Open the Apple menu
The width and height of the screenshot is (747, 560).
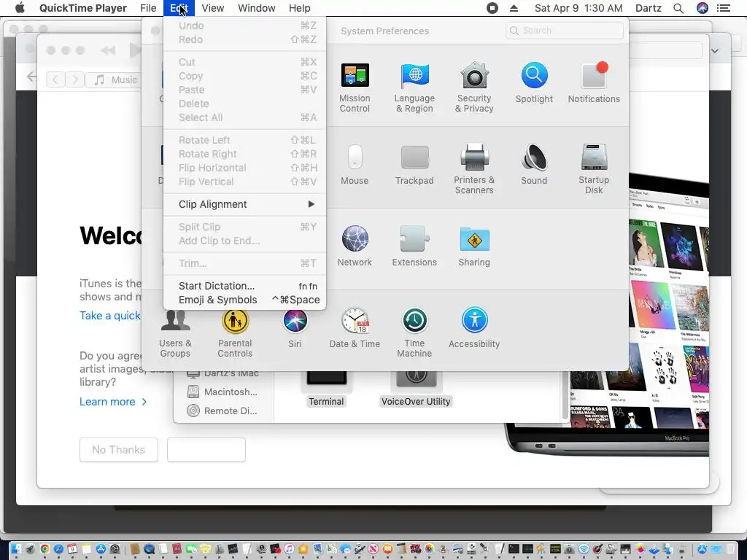pos(20,8)
